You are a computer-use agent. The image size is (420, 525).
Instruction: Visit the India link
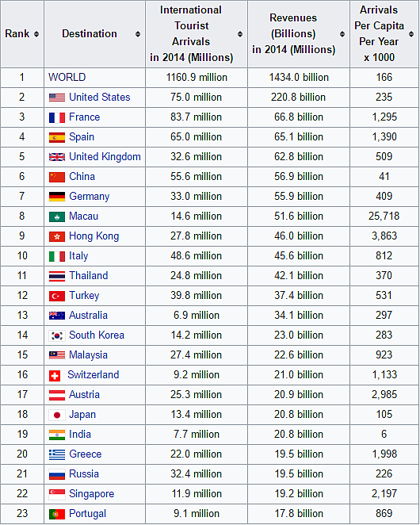click(80, 435)
